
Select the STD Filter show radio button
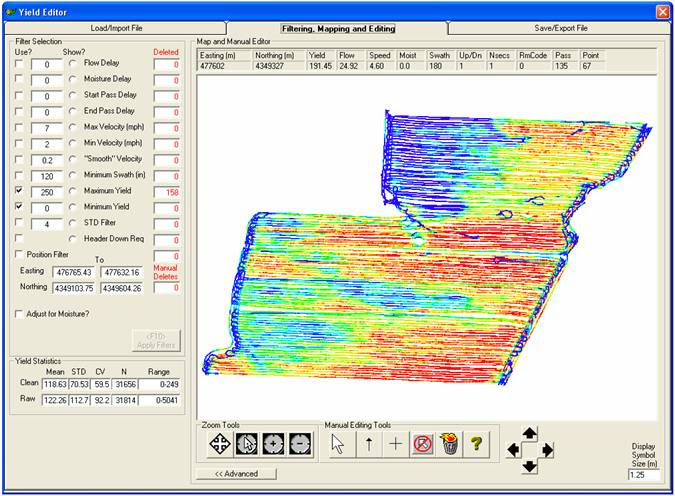(x=73, y=223)
